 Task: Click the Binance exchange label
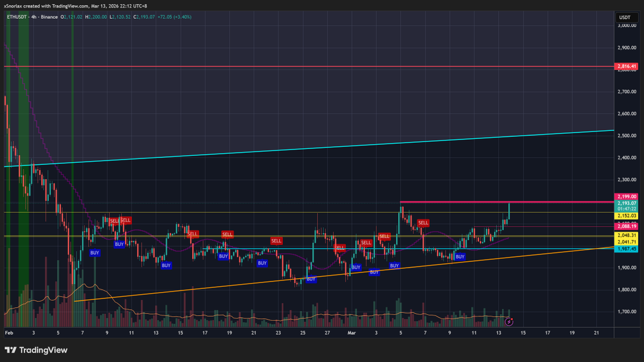coord(50,17)
